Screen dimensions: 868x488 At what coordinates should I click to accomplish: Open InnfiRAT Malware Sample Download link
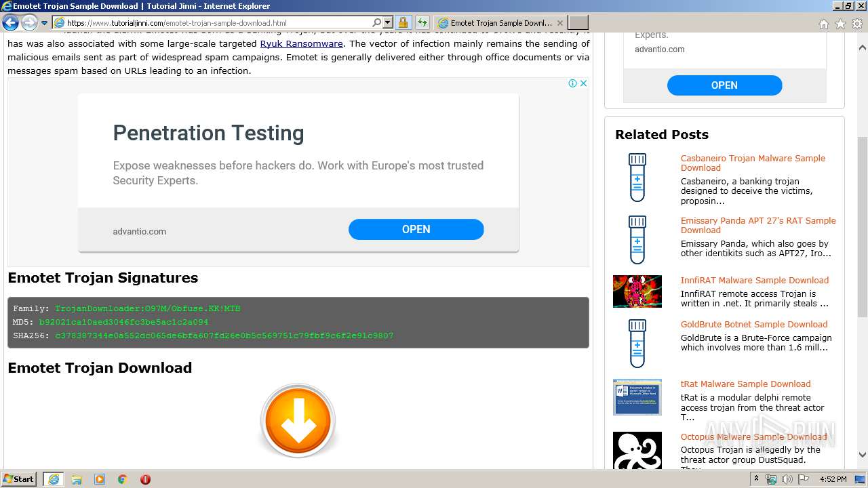pos(754,280)
